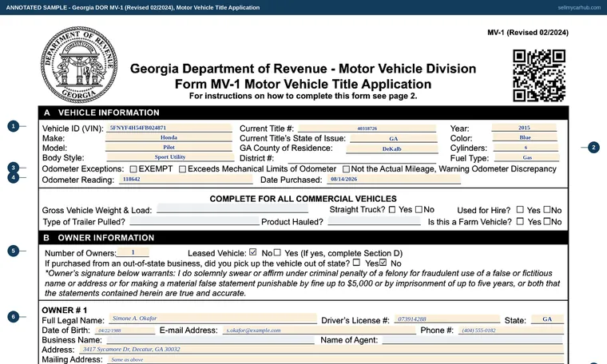Image resolution: width=607 pixels, height=364 pixels.
Task: Click the Mailing Address field
Action: click(x=335, y=359)
